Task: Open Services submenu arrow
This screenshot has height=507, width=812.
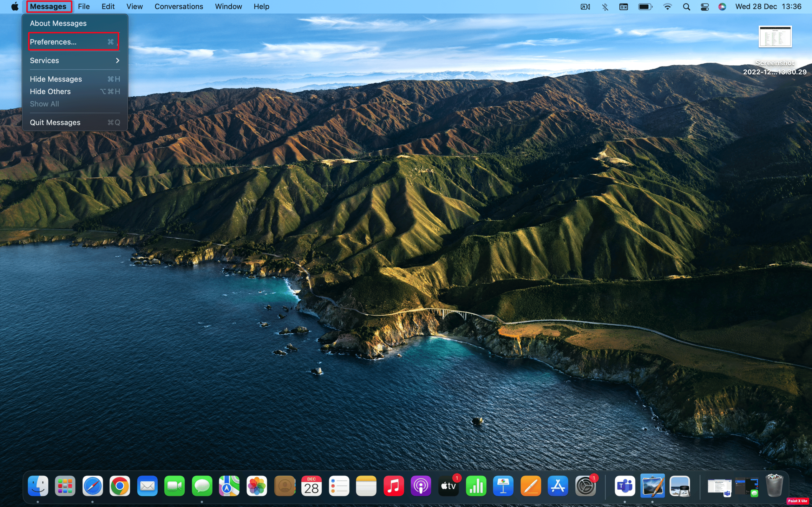Action: [x=117, y=60]
